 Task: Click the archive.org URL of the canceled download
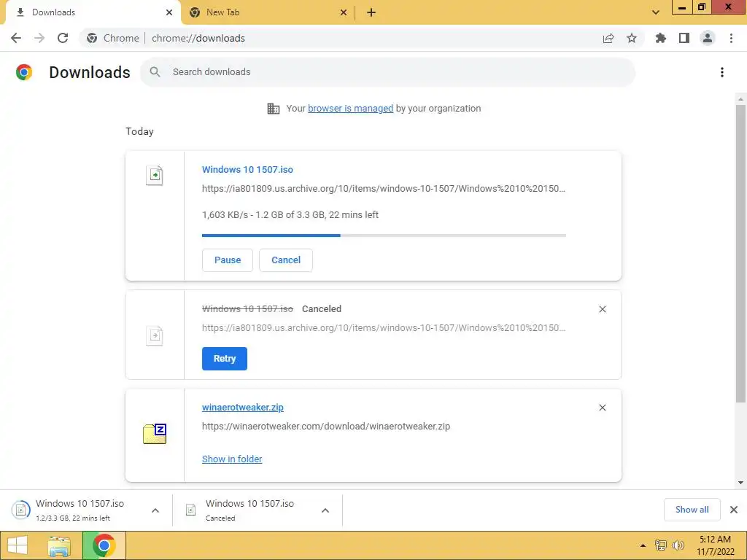(x=384, y=327)
